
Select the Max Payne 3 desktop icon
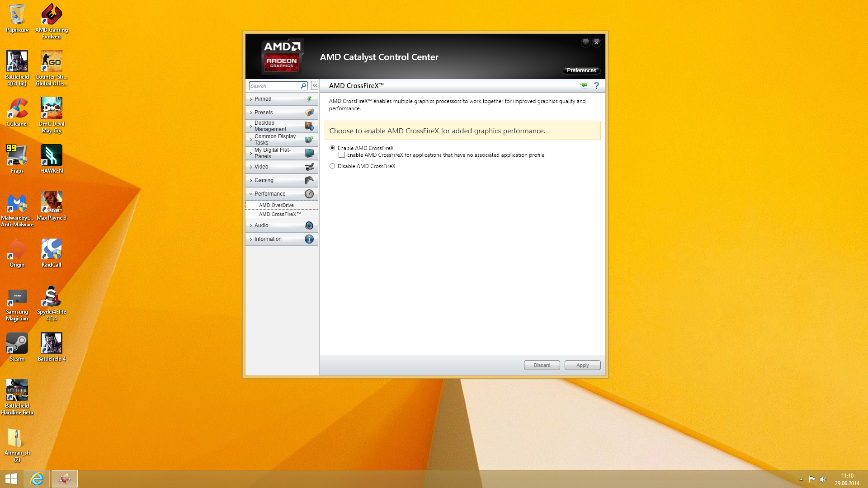52,206
